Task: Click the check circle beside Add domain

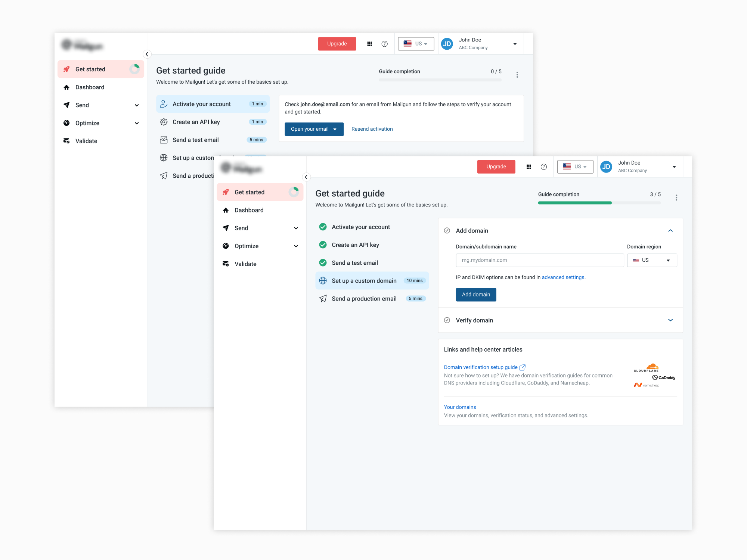Action: pyautogui.click(x=447, y=231)
